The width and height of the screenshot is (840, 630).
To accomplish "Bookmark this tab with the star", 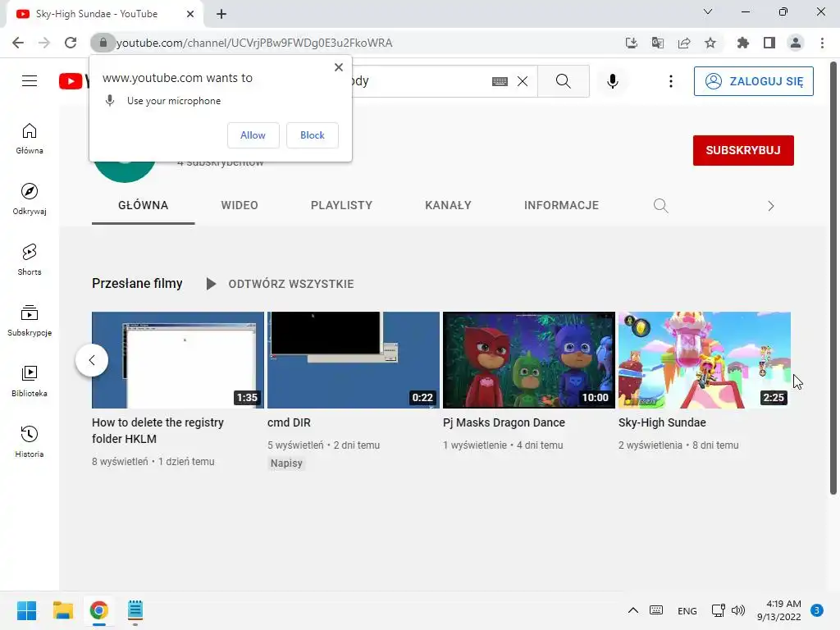I will point(710,43).
